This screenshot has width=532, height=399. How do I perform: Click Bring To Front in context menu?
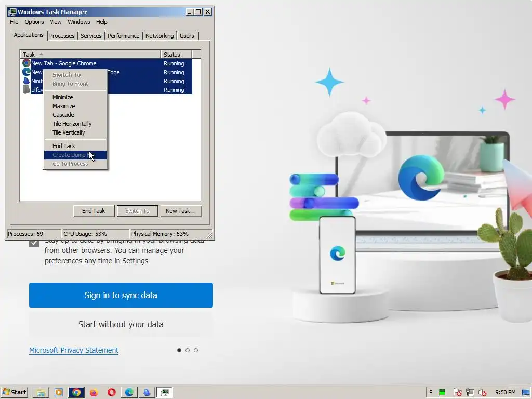point(75,84)
